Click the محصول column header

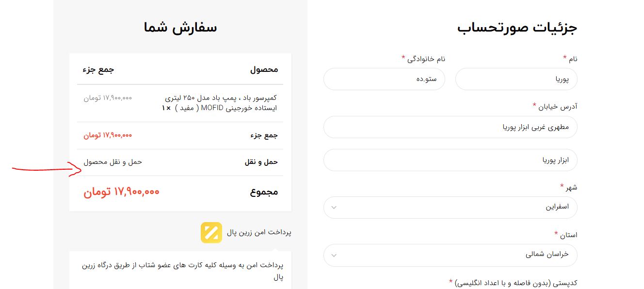pyautogui.click(x=264, y=69)
